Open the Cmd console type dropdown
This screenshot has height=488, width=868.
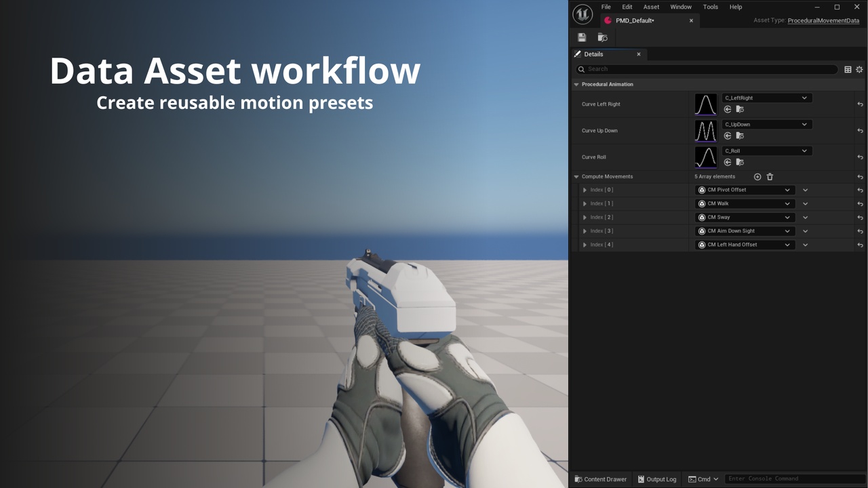(703, 479)
